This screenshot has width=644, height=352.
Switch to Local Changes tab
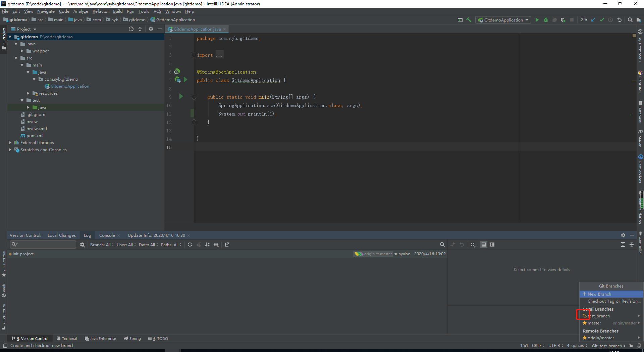pos(62,235)
